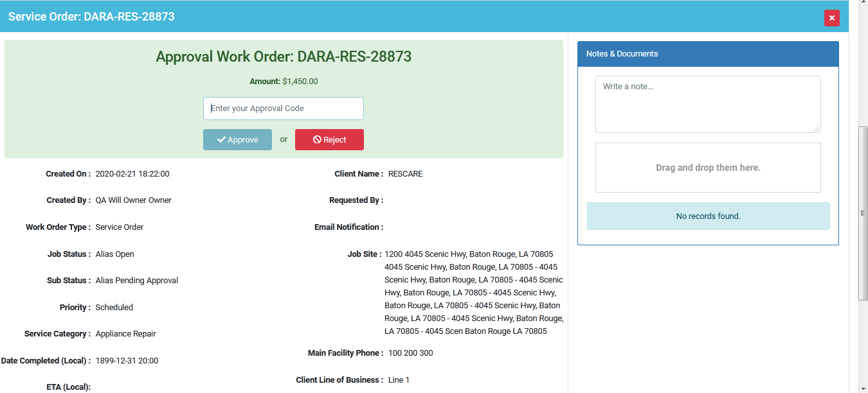Click the Amount $1,450.00 value
868x393 pixels.
coord(300,82)
